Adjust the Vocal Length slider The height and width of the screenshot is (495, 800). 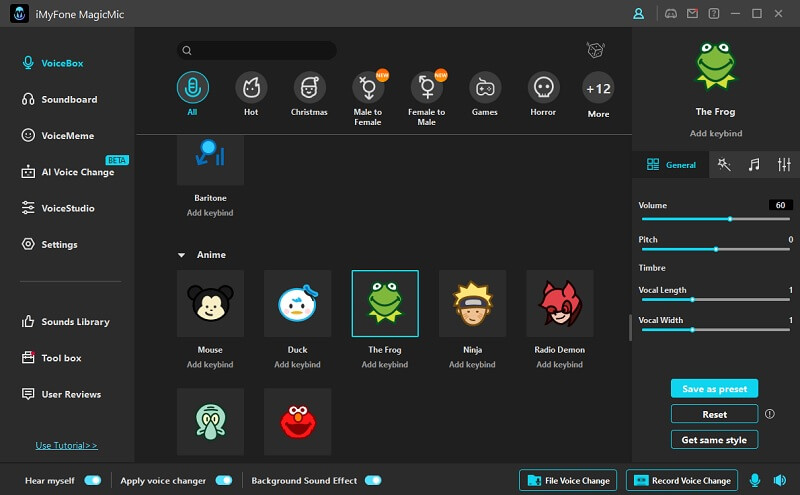tap(716, 300)
